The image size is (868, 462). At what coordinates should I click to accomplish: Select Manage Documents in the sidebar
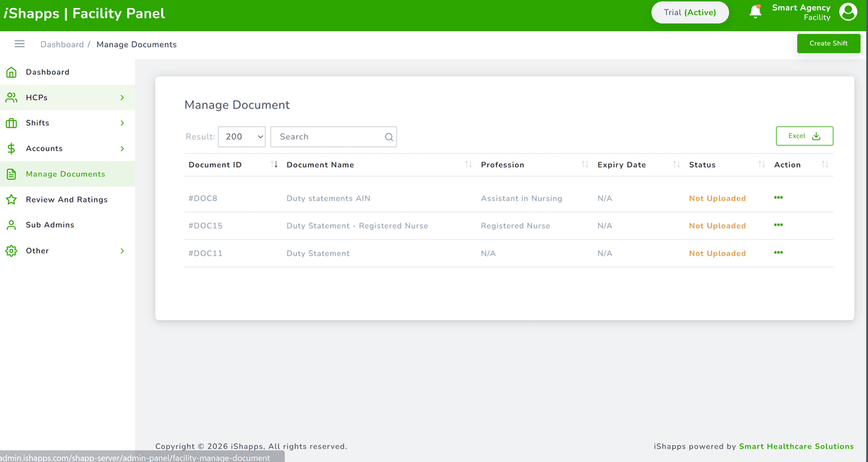click(67, 174)
